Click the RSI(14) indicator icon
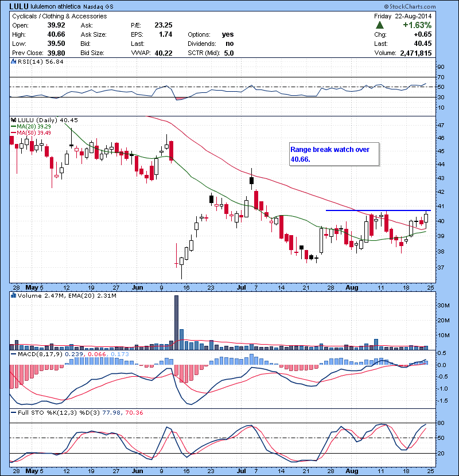Image resolution: width=459 pixels, height=476 pixels. click(13, 61)
